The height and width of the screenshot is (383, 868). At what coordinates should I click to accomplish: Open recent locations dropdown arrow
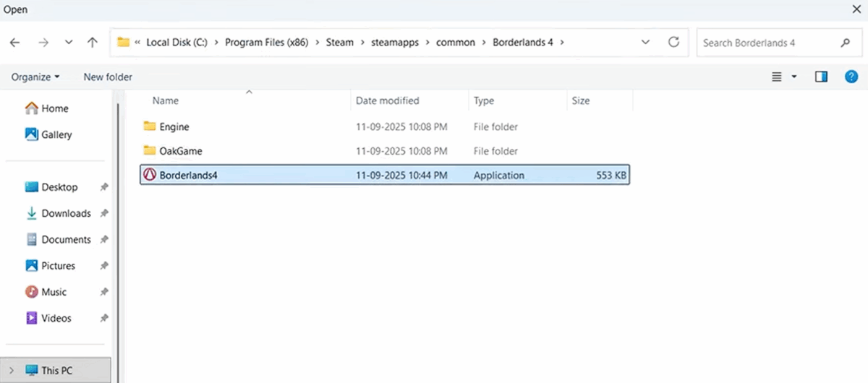[69, 43]
